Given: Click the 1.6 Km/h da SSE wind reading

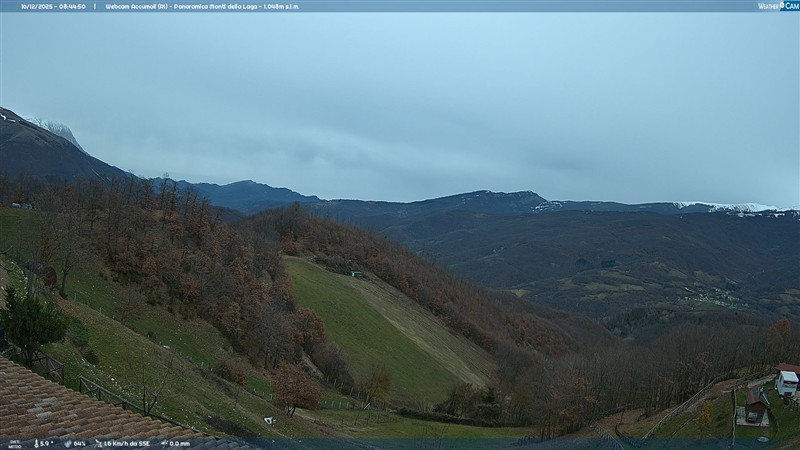Looking at the screenshot, I should pyautogui.click(x=127, y=443).
